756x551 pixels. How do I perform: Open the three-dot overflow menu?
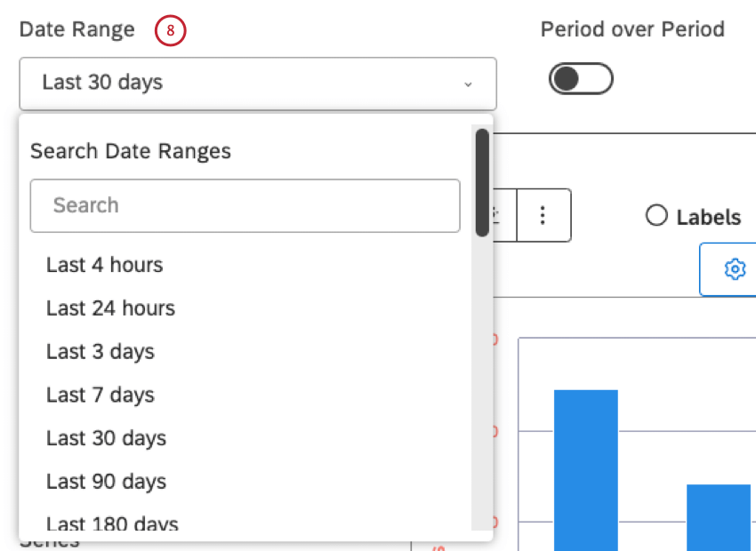click(x=543, y=215)
